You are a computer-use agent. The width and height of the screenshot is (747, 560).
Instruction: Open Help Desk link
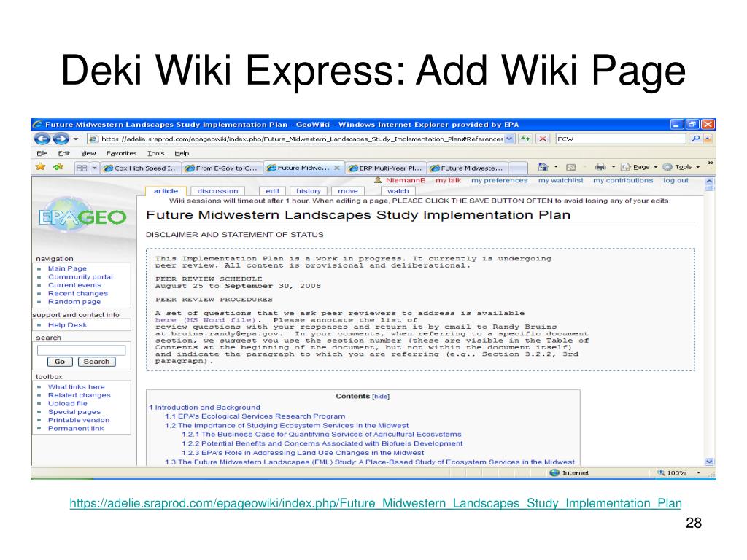point(67,325)
